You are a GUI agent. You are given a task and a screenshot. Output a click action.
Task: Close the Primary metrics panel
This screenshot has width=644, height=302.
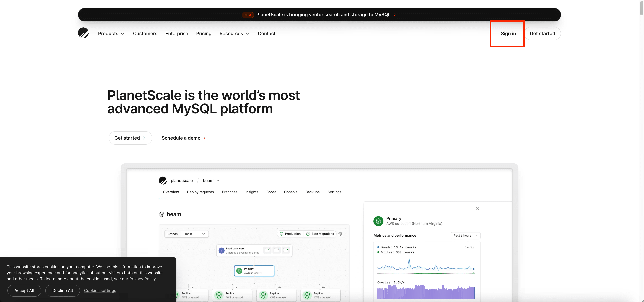point(477,209)
